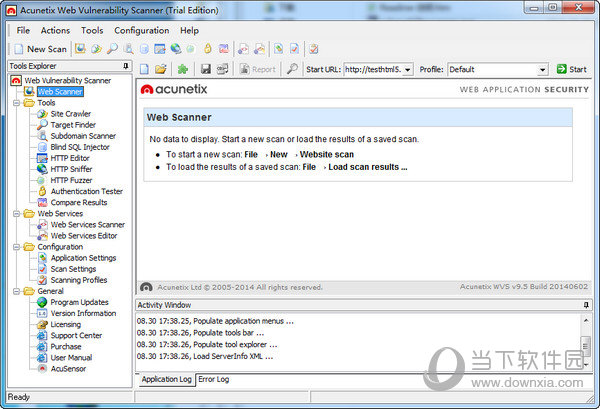Select Subdomain Scanner in the tree

pyautogui.click(x=83, y=136)
